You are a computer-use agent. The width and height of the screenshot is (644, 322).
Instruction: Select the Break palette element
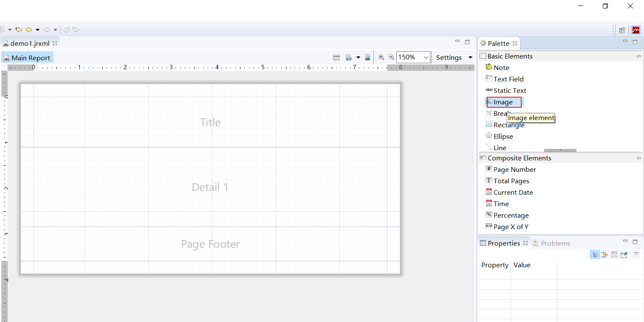pos(497,113)
